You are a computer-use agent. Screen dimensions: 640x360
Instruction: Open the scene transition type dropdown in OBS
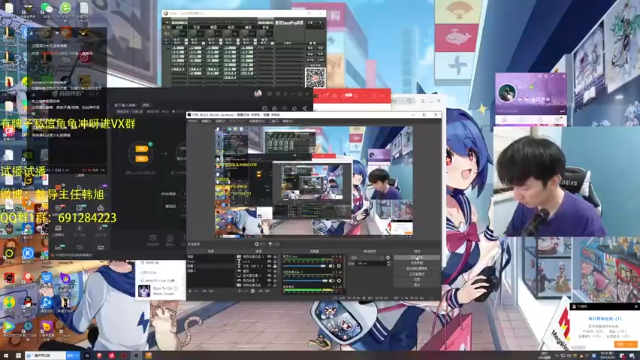[367, 258]
